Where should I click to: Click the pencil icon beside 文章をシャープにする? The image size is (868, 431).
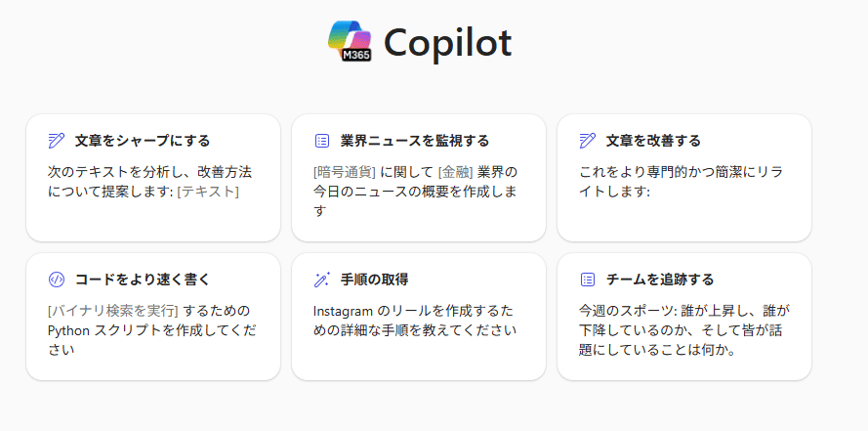[x=57, y=141]
